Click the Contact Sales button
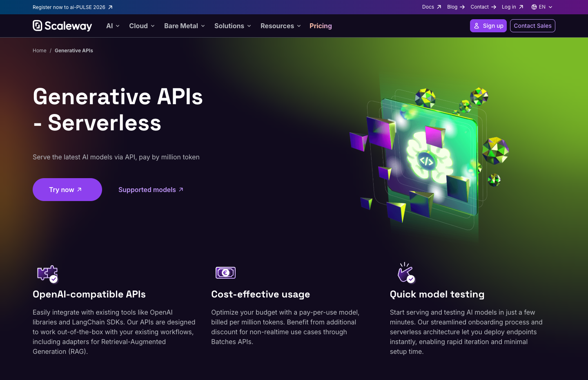This screenshot has width=588, height=380. click(x=532, y=26)
